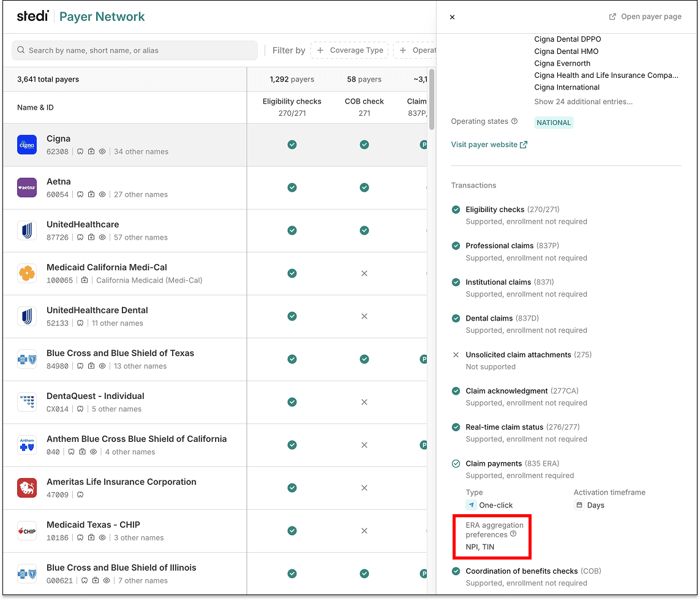The width and height of the screenshot is (700, 600).
Task: Click Cigna eligibility check mark
Action: (292, 145)
